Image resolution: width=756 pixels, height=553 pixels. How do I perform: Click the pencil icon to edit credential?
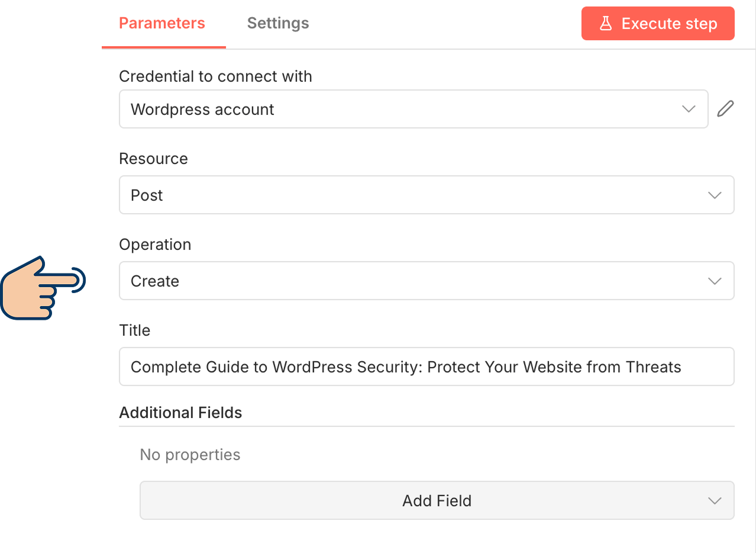click(x=725, y=109)
